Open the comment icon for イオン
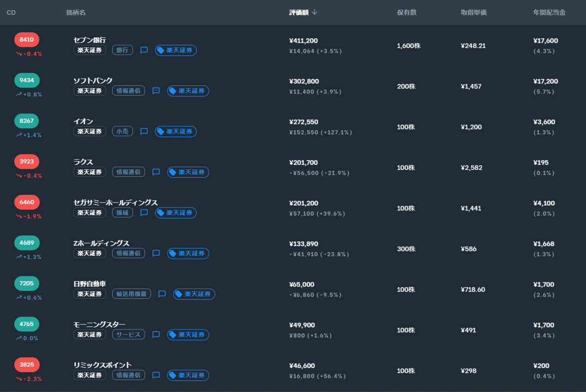 click(x=144, y=131)
